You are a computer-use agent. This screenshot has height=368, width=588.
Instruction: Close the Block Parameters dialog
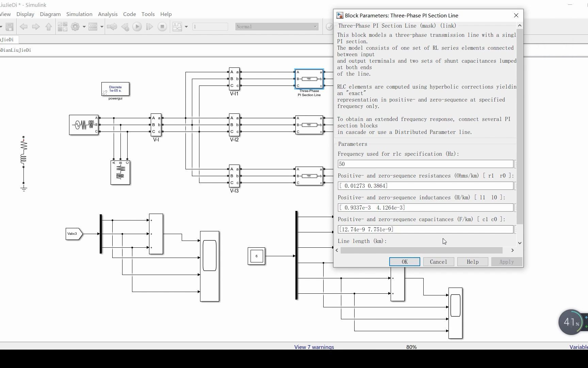coord(516,15)
